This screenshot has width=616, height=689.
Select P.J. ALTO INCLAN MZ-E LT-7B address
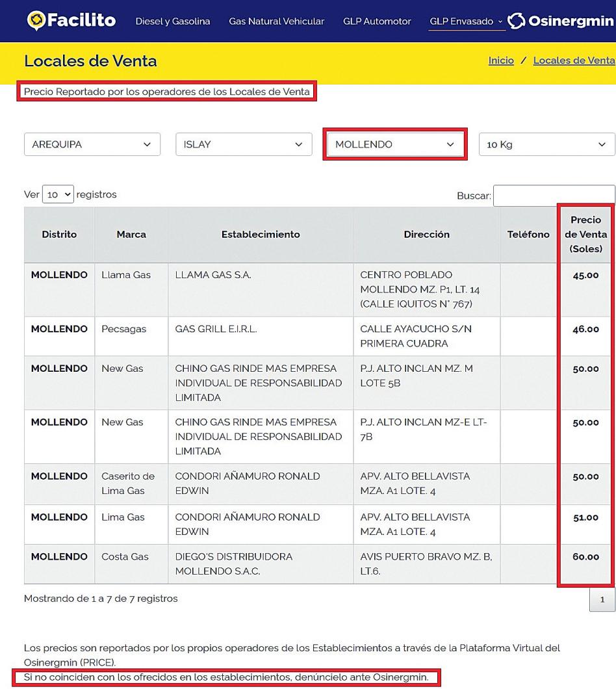pyautogui.click(x=427, y=437)
